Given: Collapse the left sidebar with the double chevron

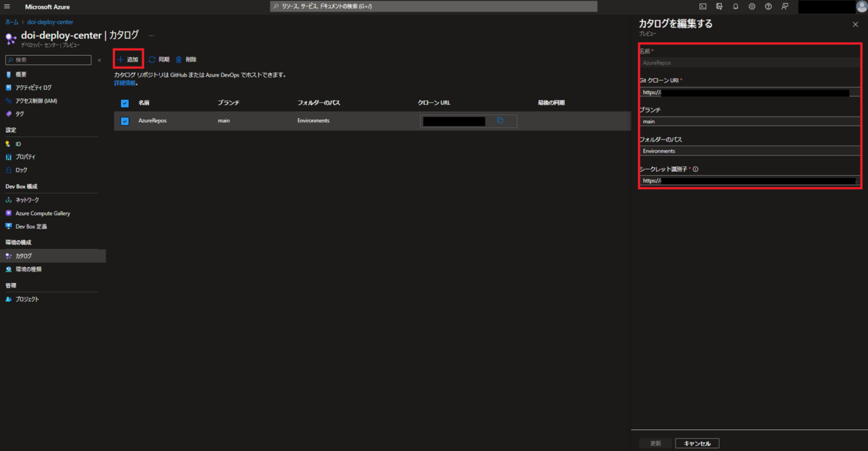Looking at the screenshot, I should (99, 60).
